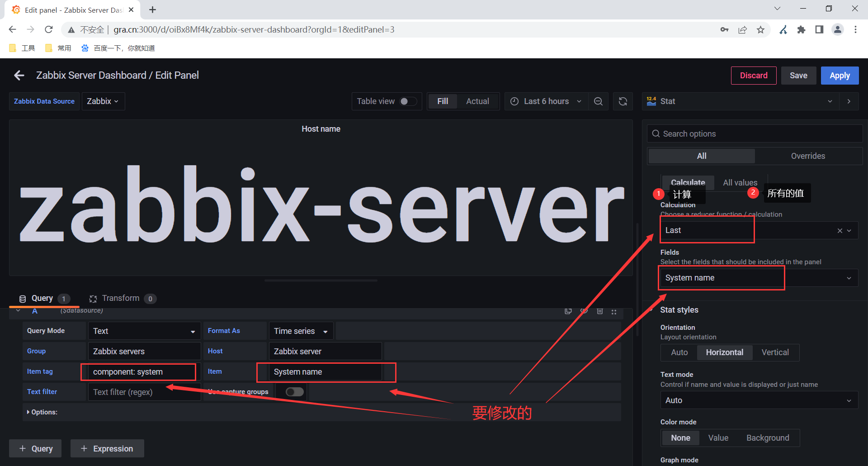Click the Item tag component: system field
Screen dimensions: 868x466
click(144, 372)
